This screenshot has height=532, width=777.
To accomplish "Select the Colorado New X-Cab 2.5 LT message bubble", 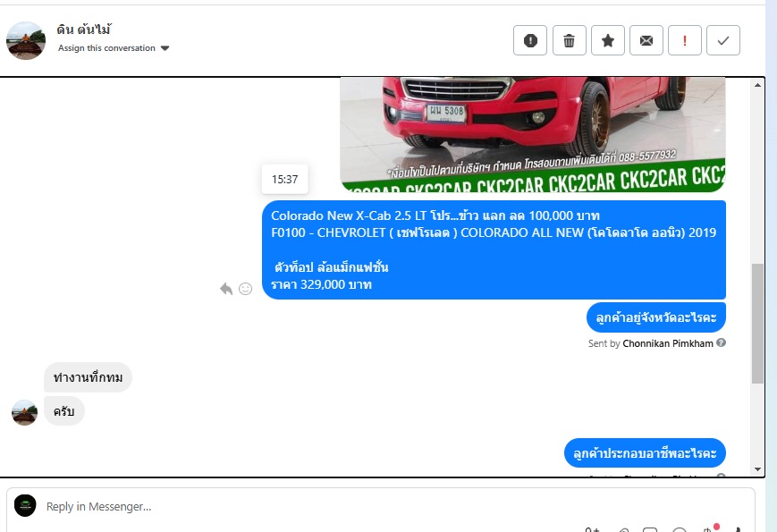I will (494, 249).
